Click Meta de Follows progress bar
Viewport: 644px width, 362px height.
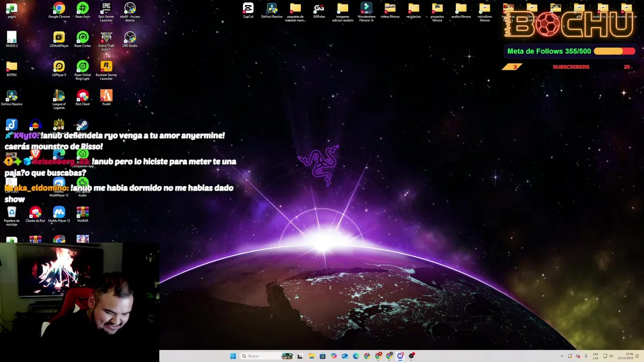pyautogui.click(x=614, y=51)
